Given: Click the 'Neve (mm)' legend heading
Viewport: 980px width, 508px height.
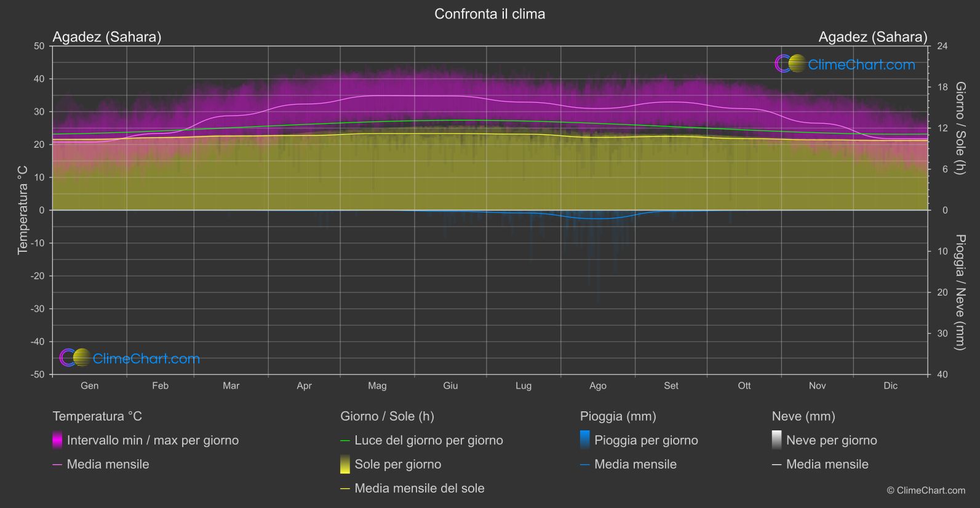Looking at the screenshot, I should tap(803, 416).
